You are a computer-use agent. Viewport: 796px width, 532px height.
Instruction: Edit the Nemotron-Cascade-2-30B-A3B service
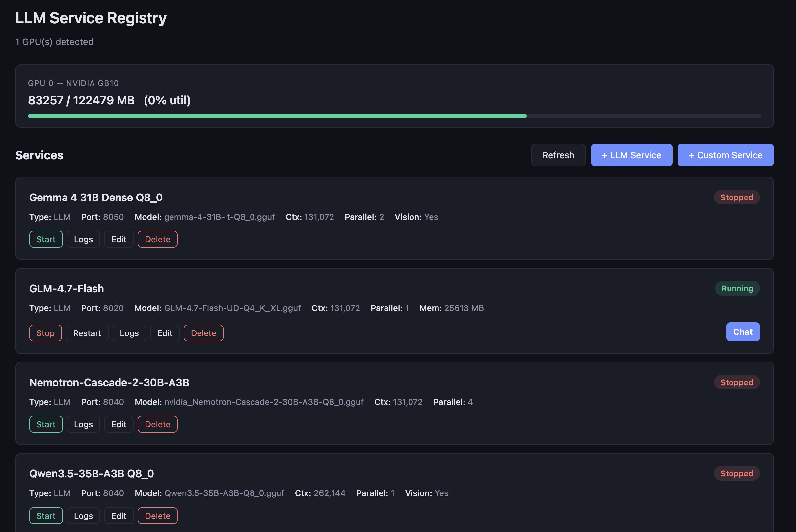coord(119,424)
